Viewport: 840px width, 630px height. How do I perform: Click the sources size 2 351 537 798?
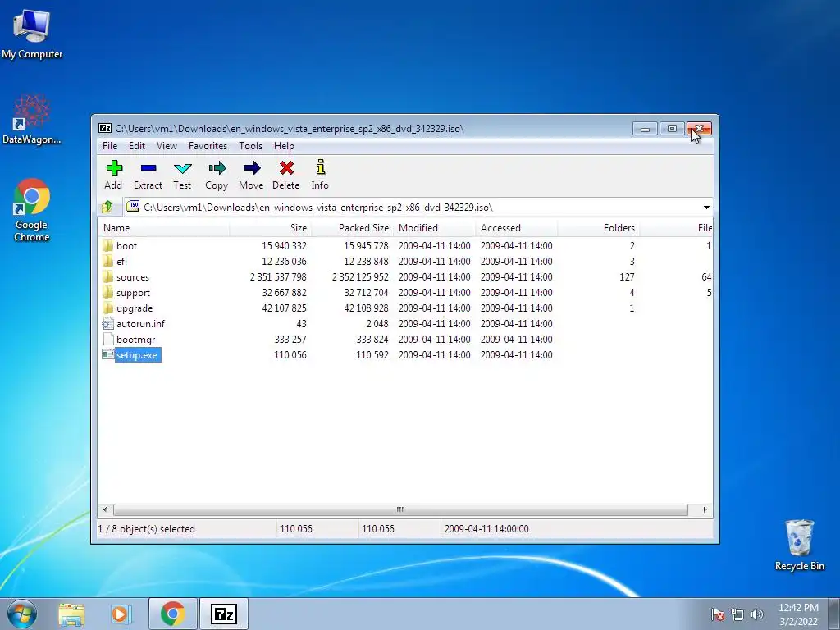click(278, 277)
